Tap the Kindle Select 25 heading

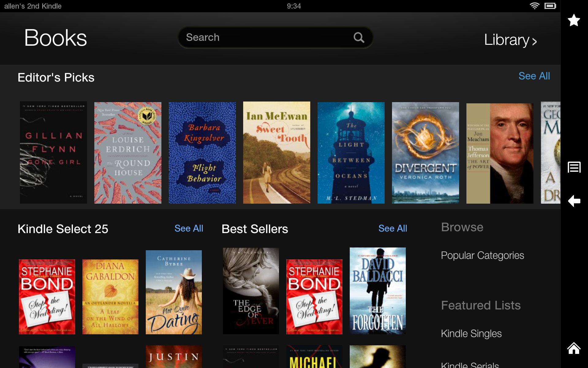[x=63, y=229]
